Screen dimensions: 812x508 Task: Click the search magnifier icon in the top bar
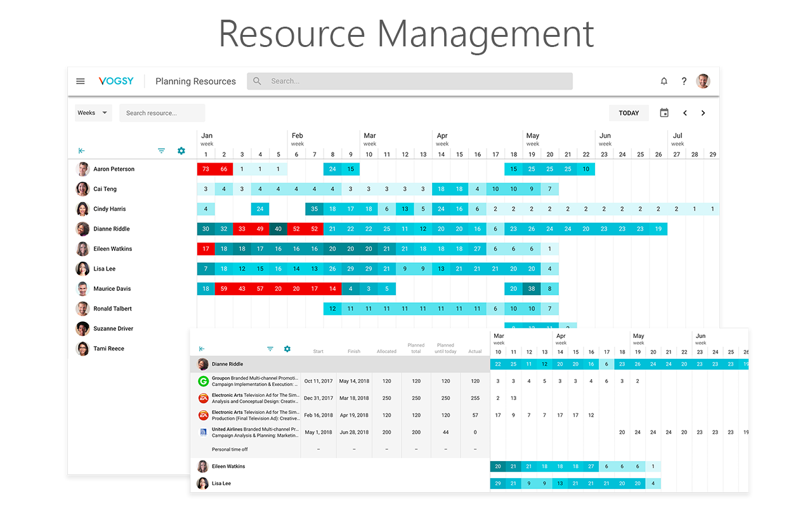pyautogui.click(x=256, y=81)
